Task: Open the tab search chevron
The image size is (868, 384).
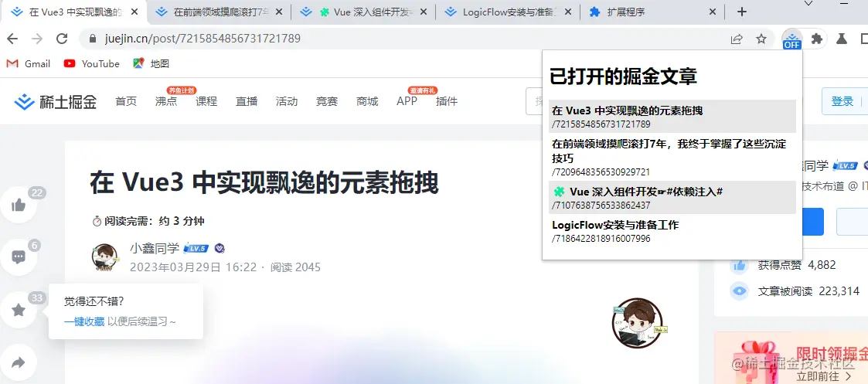Action: tap(808, 4)
